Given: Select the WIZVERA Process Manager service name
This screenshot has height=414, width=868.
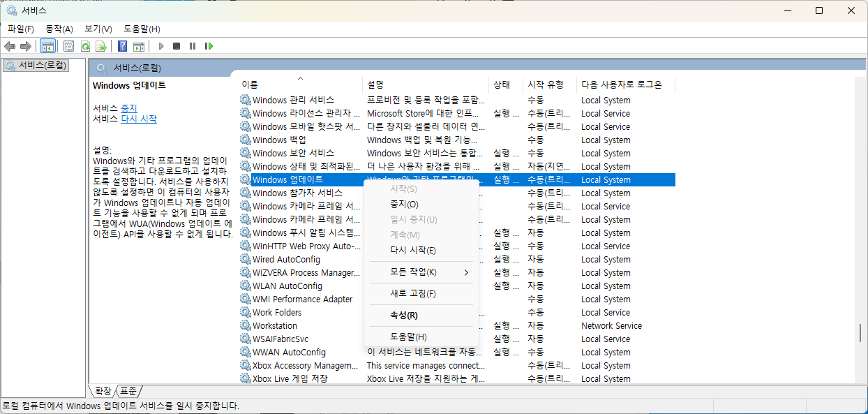Looking at the screenshot, I should point(306,272).
